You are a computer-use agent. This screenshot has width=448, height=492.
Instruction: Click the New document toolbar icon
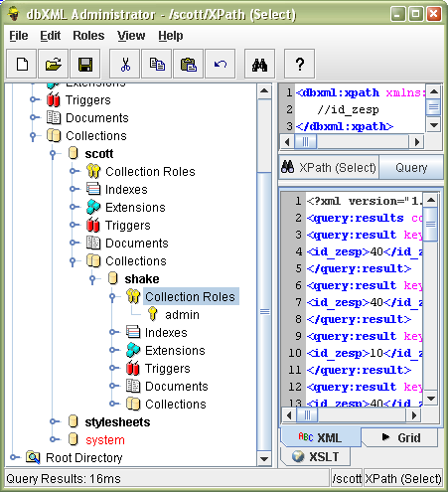(x=22, y=64)
